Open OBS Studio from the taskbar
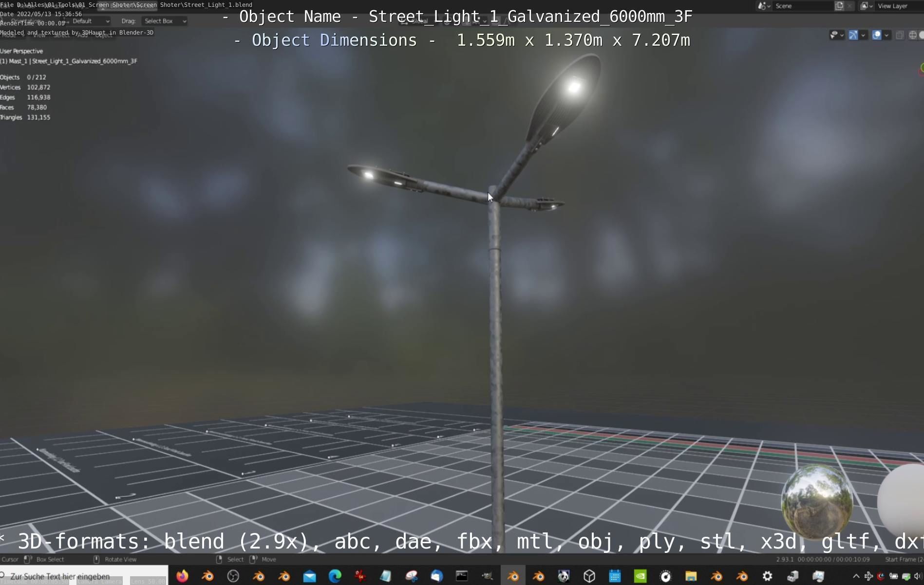This screenshot has width=924, height=585. click(233, 576)
